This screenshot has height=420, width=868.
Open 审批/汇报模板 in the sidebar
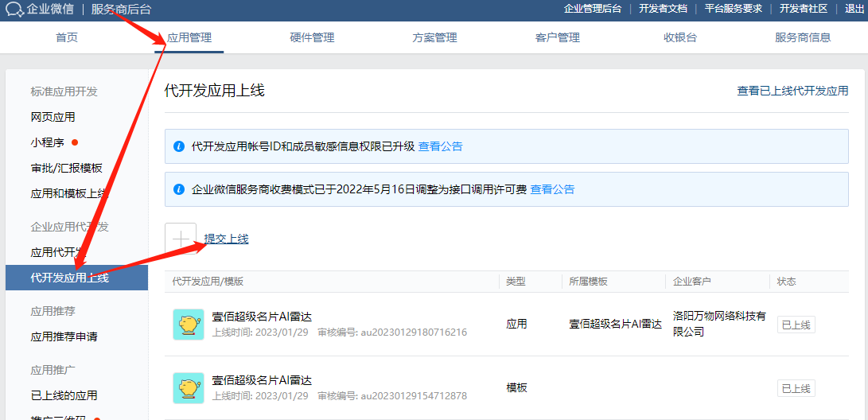pos(66,168)
